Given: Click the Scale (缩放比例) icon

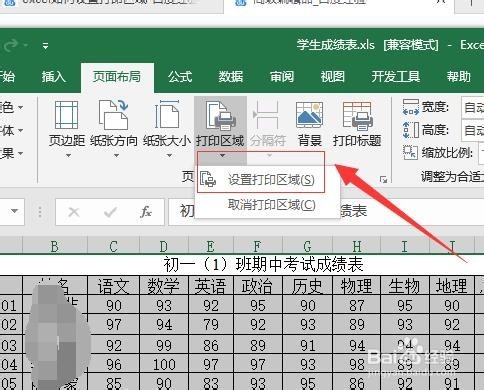Looking at the screenshot, I should 410,153.
